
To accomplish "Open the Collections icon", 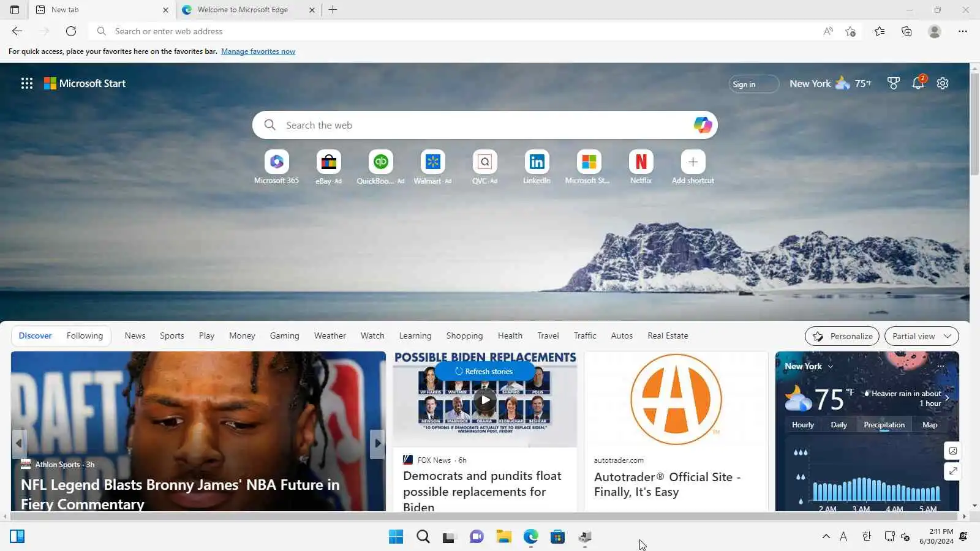I will click(x=907, y=31).
